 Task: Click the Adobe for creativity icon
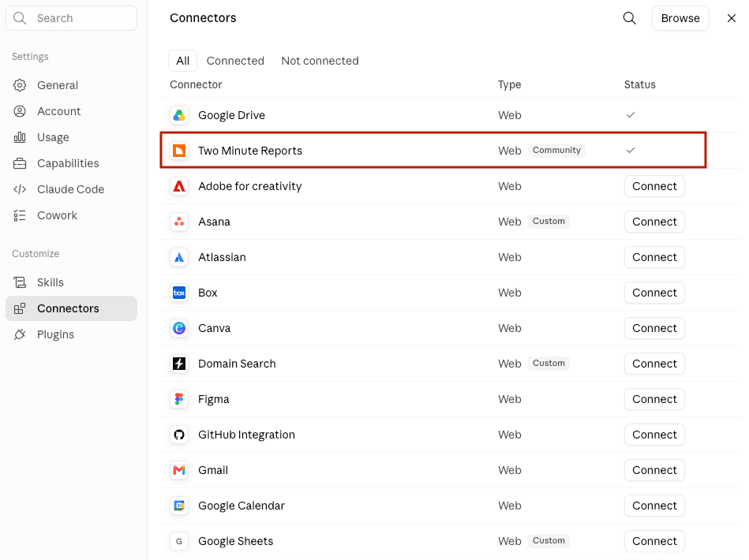coord(179,186)
